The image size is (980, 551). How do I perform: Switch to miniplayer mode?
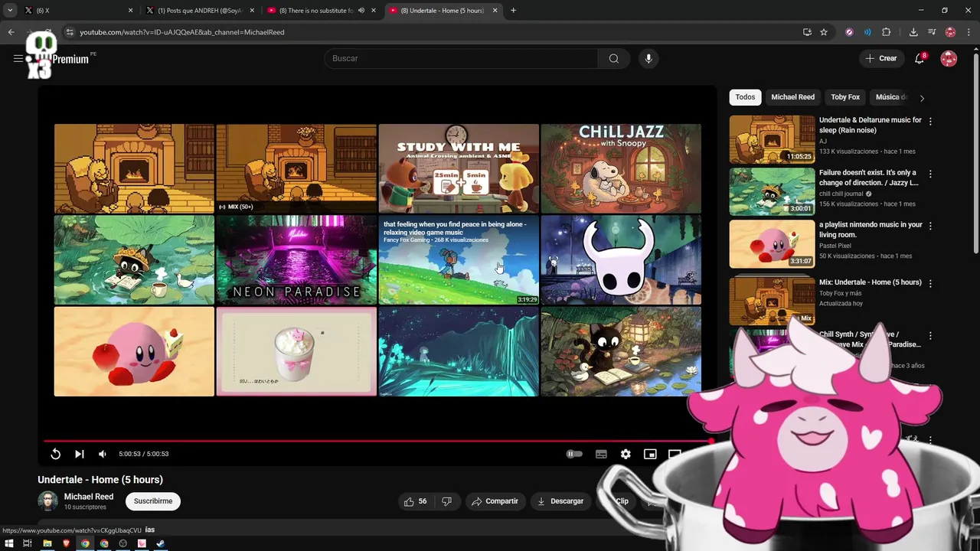point(650,454)
